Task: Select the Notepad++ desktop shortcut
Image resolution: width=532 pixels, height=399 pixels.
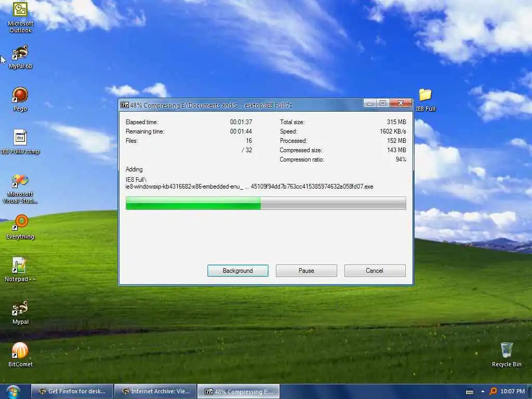Action: coord(20,270)
